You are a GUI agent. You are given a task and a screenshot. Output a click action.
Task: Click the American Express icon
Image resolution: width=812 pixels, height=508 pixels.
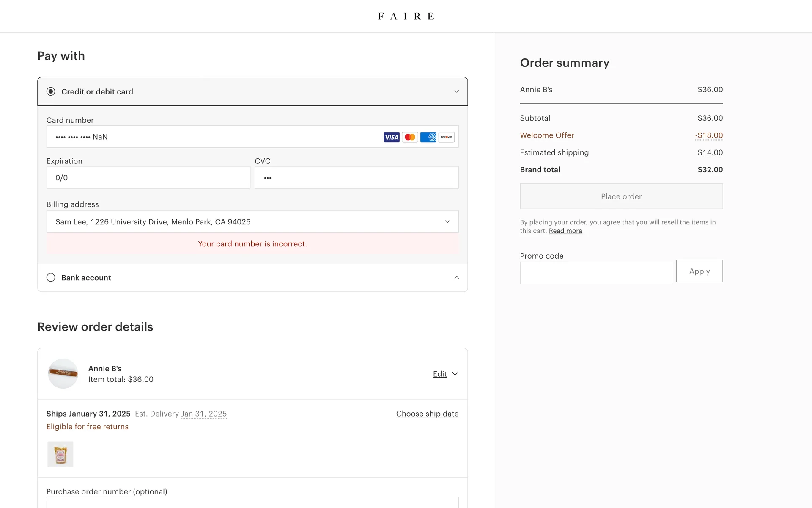[x=428, y=137]
